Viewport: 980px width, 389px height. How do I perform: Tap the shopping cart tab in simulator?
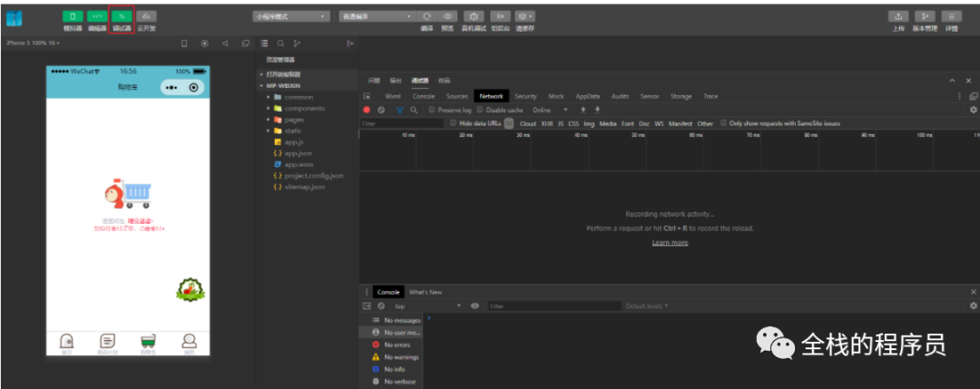[x=148, y=343]
